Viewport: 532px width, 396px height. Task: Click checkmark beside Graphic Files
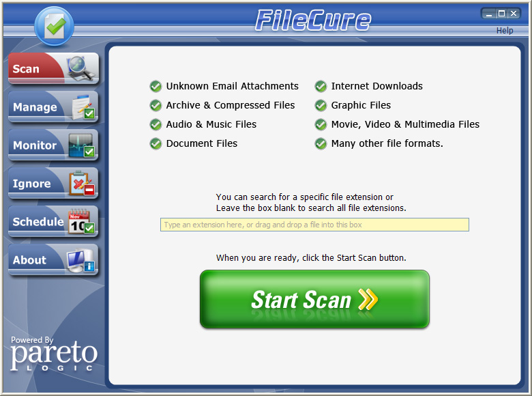pyautogui.click(x=321, y=106)
